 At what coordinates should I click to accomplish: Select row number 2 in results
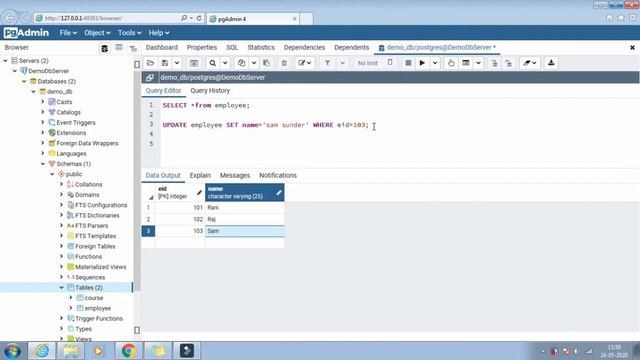pos(148,219)
